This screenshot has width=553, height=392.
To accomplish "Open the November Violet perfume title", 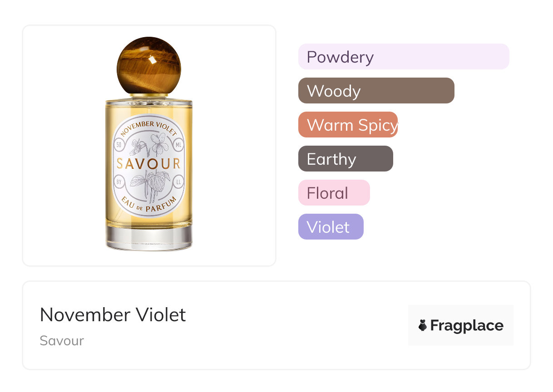I will (113, 315).
